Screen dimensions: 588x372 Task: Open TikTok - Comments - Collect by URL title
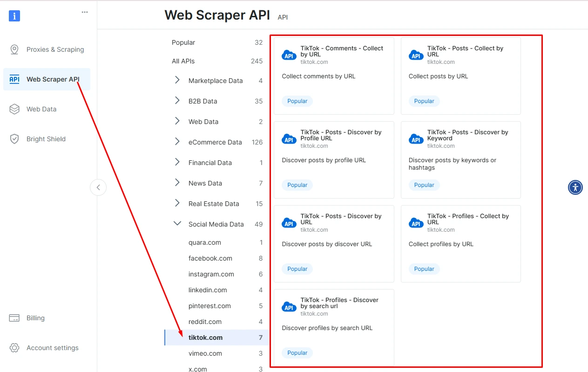tap(342, 51)
